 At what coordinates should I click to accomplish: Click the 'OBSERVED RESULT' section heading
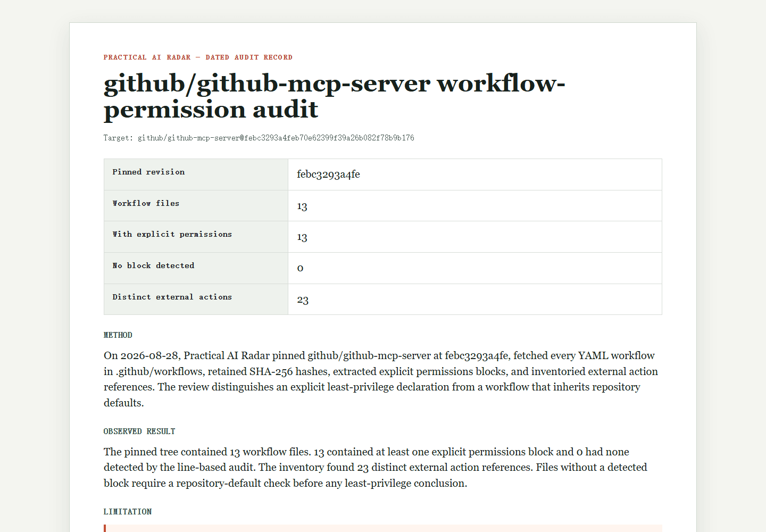tap(139, 431)
